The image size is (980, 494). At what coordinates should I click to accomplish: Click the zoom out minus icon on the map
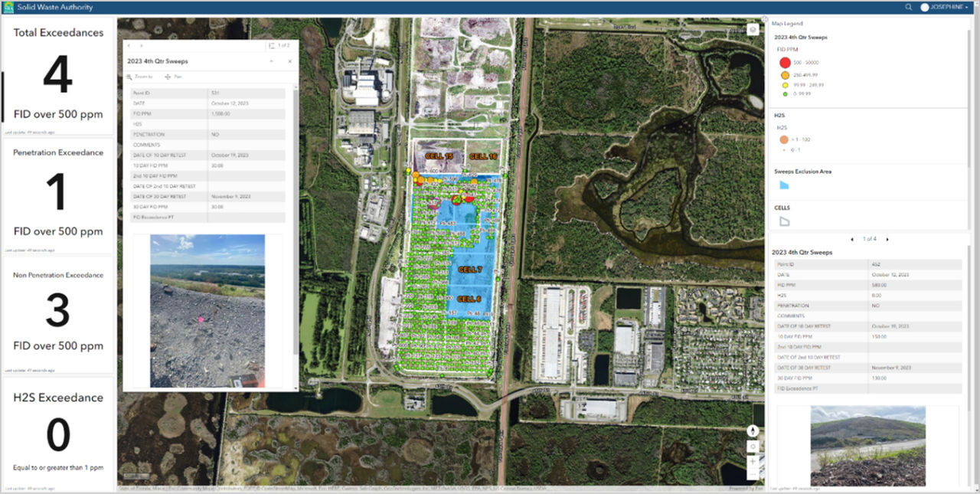(753, 475)
